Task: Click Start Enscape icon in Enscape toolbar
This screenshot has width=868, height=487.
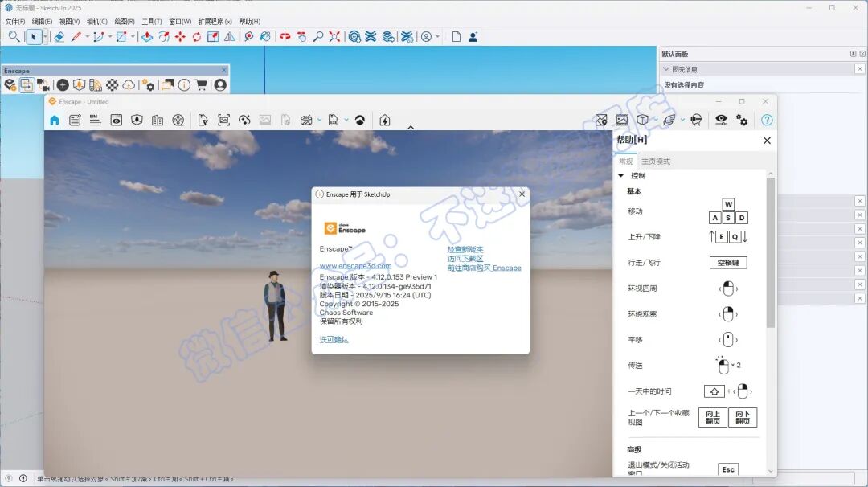Action: coord(10,84)
